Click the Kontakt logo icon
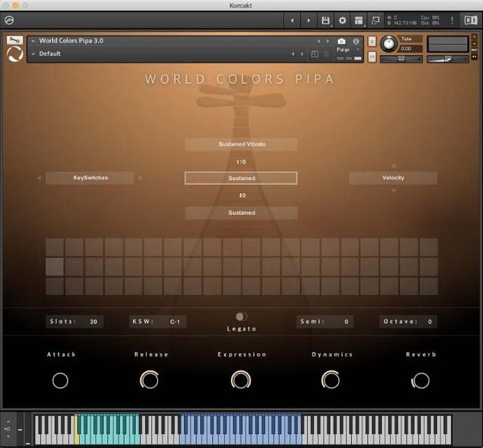The height and width of the screenshot is (448, 483). (9, 20)
